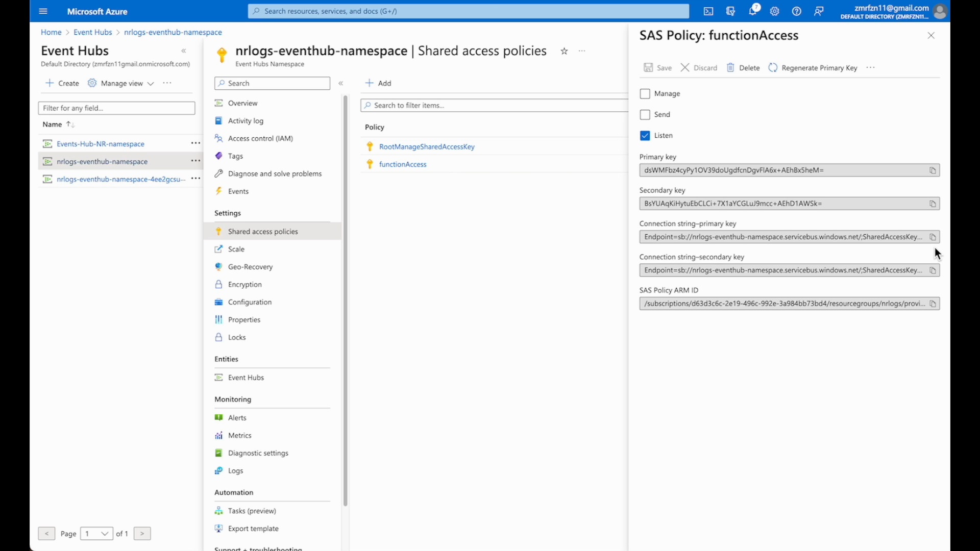
Task: Open more options for nrlogs-eventhub-namespace row
Action: pyautogui.click(x=195, y=161)
